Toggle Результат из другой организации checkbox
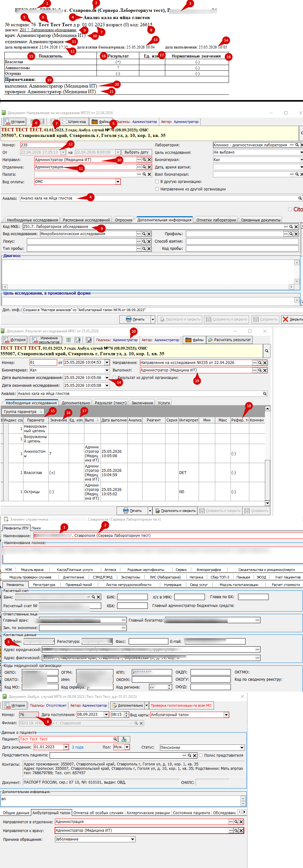 click(114, 378)
